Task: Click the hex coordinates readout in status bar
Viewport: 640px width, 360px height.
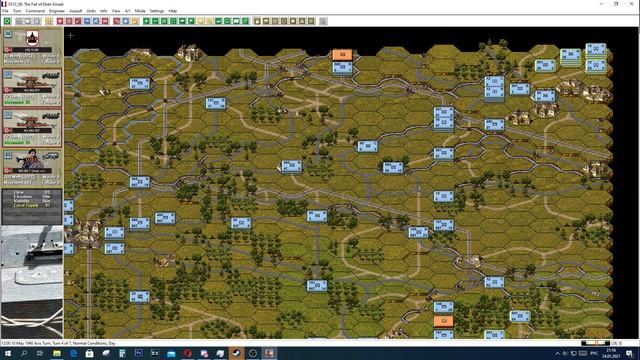Action: point(617,343)
